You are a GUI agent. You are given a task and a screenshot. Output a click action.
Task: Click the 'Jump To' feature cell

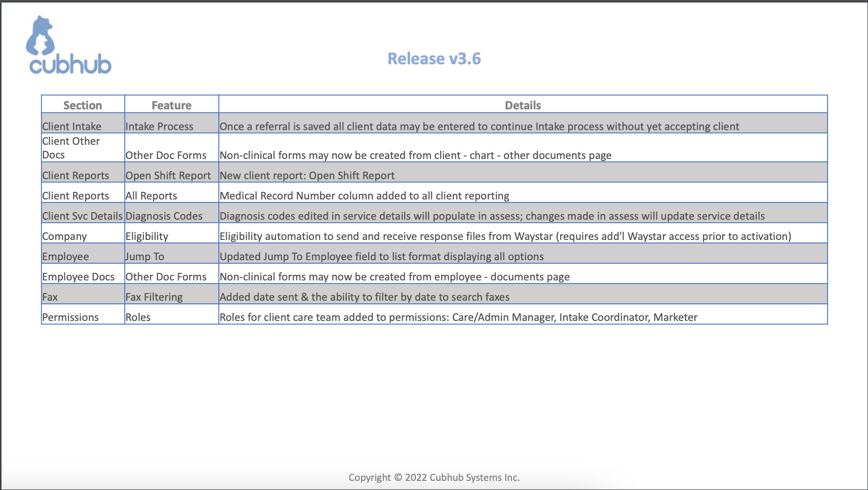172,254
